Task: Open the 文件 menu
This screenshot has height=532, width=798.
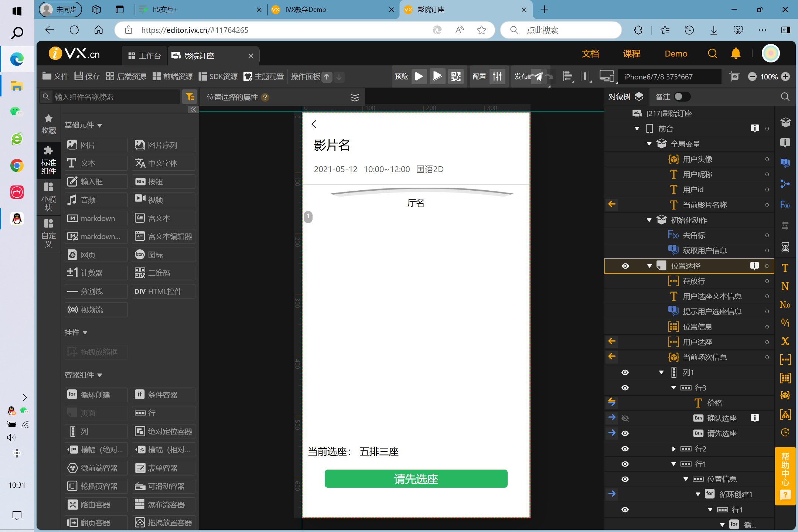Action: pyautogui.click(x=55, y=76)
